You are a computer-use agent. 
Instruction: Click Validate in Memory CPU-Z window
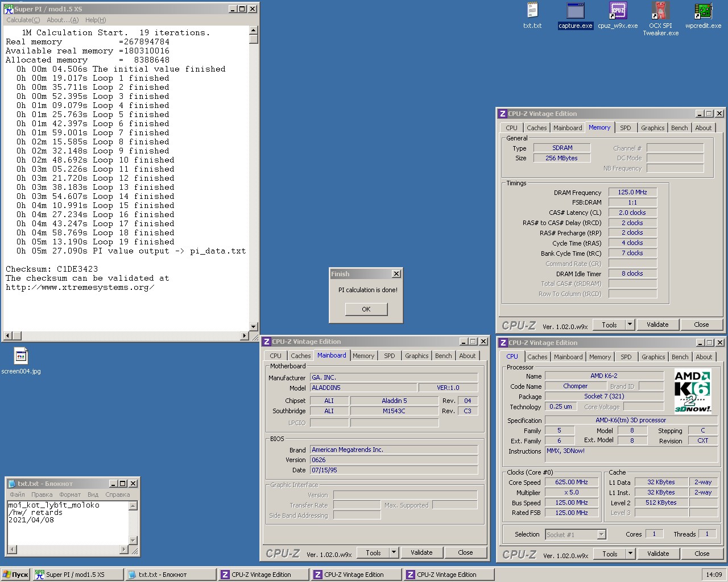click(x=657, y=325)
